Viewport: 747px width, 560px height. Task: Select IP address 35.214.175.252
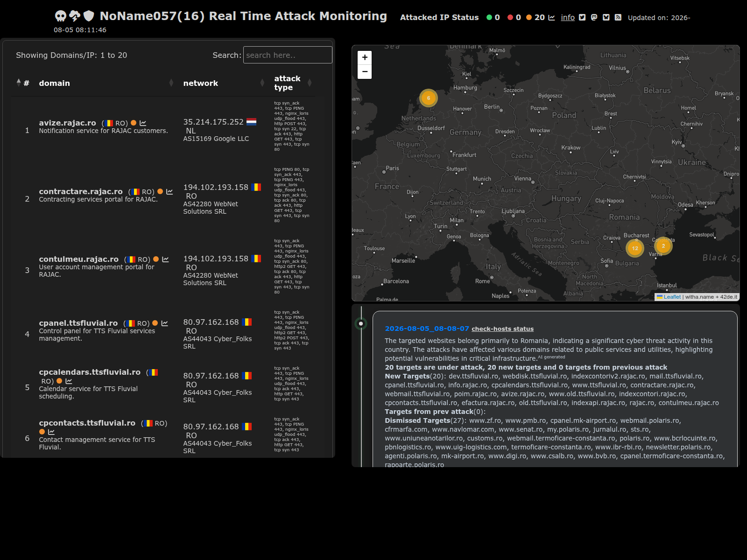[x=213, y=122]
